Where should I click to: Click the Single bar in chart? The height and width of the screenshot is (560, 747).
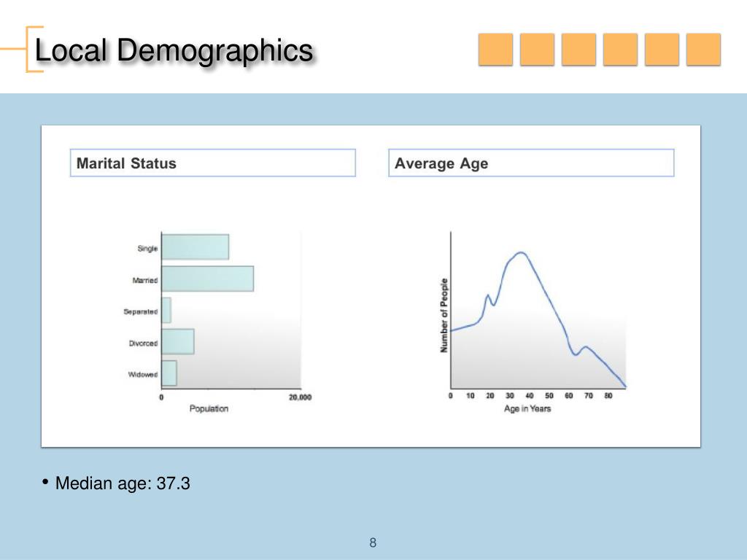(x=195, y=246)
